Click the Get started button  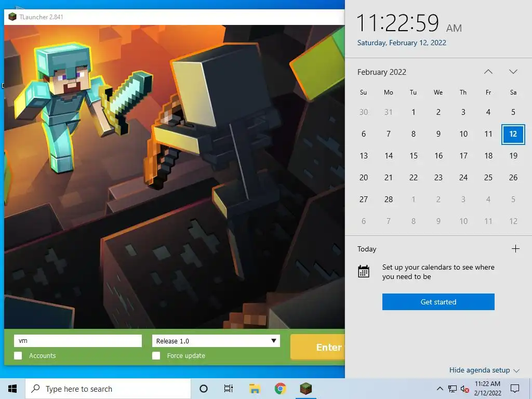coord(438,302)
